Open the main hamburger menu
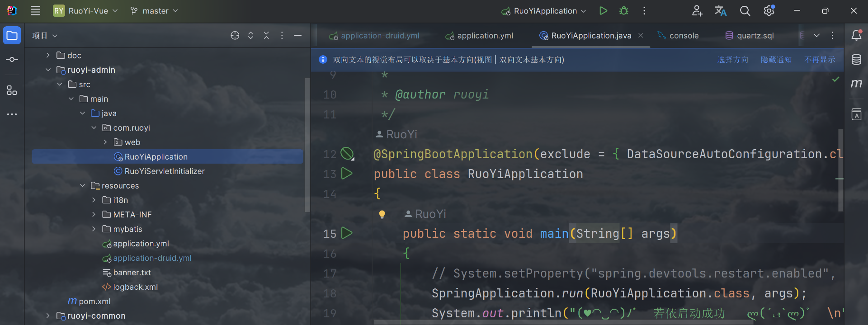This screenshot has height=325, width=868. pyautogui.click(x=35, y=11)
